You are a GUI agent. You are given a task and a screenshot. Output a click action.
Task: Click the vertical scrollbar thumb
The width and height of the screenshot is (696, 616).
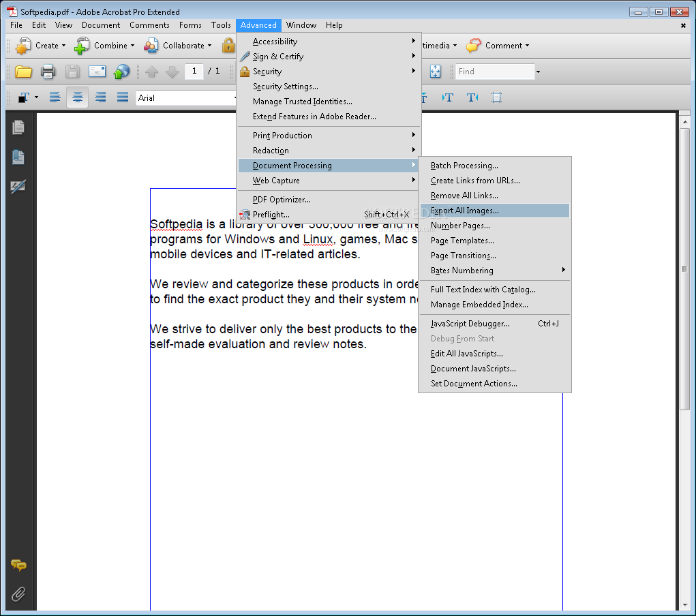[685, 269]
